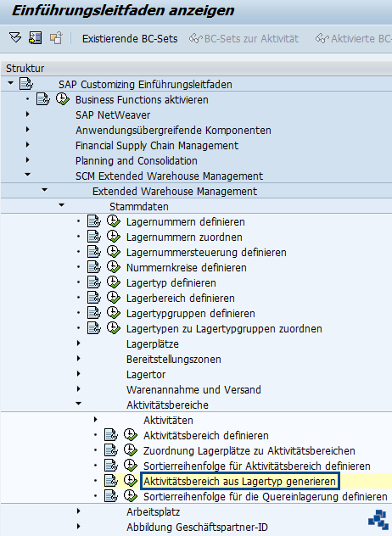Open documentation icon for Nummernkreise definieren
The width and height of the screenshot is (392, 536).
tap(94, 267)
